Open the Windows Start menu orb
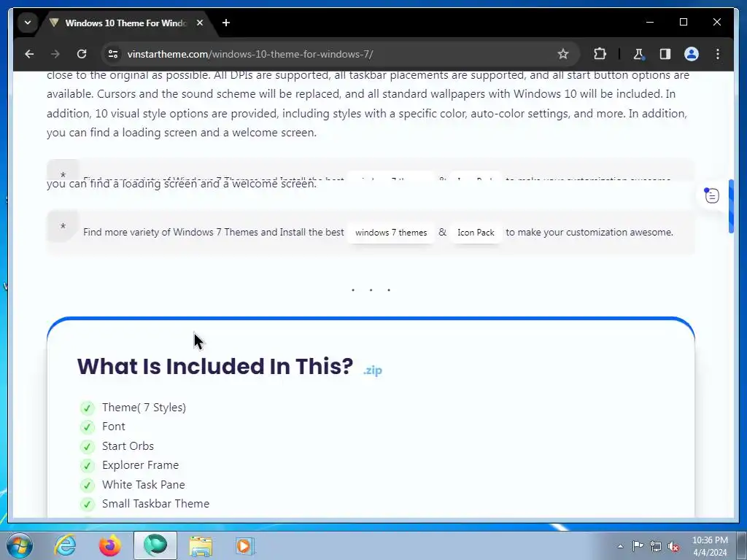Viewport: 747px width, 560px height. 20,545
